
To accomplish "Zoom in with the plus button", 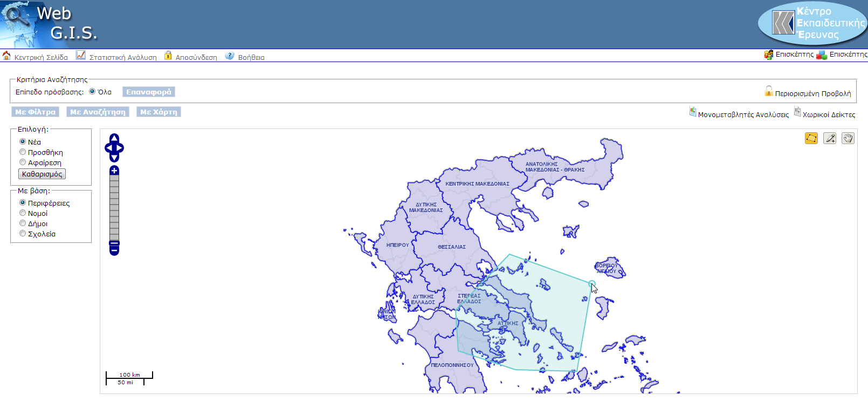I will point(114,171).
